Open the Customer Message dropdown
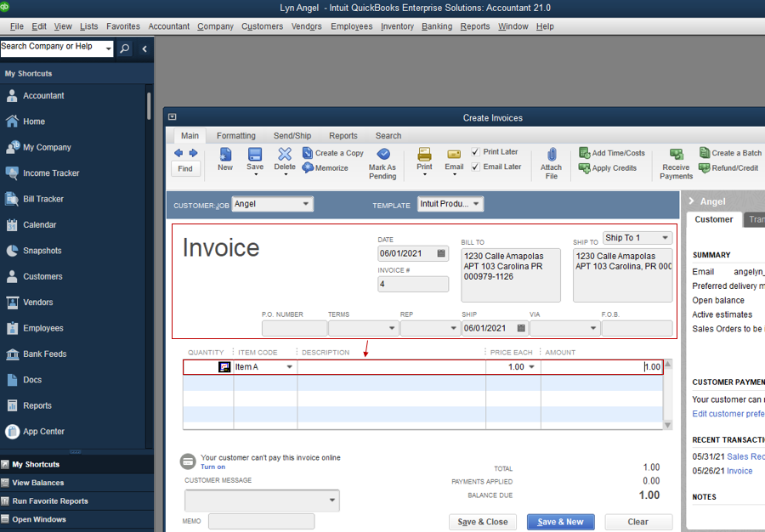765x532 pixels. point(331,501)
